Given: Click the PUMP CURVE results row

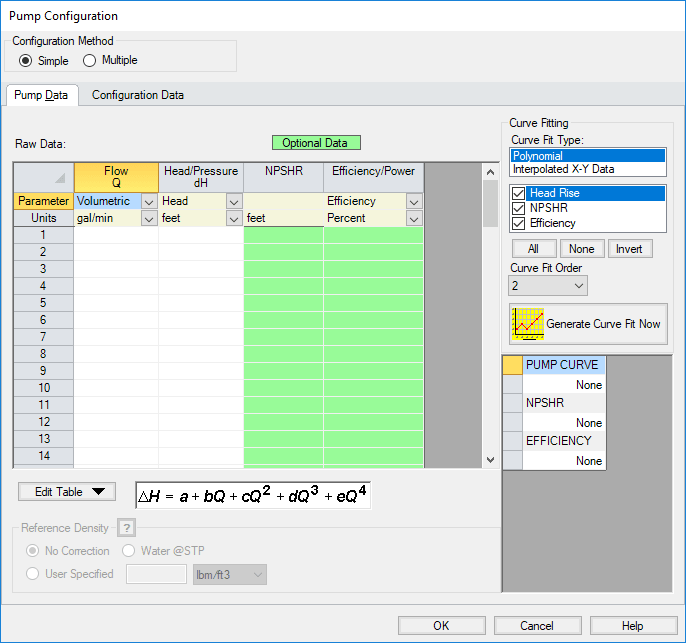Looking at the screenshot, I should tap(564, 365).
